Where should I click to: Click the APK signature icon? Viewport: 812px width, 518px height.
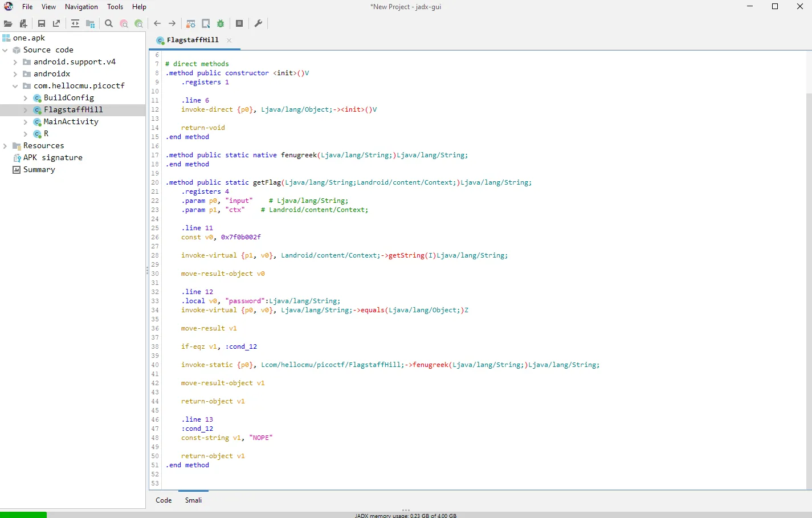point(17,158)
